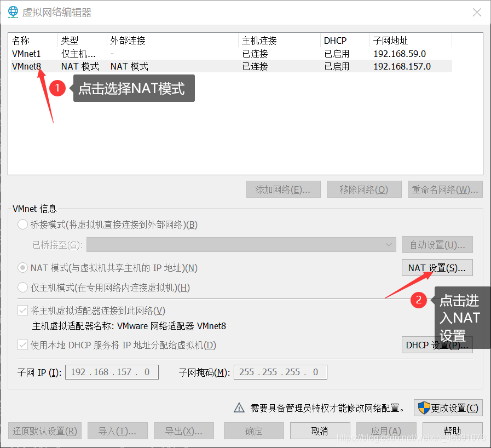
Task: Click VMnet1 host connection 已连接 cell
Action: (255, 54)
